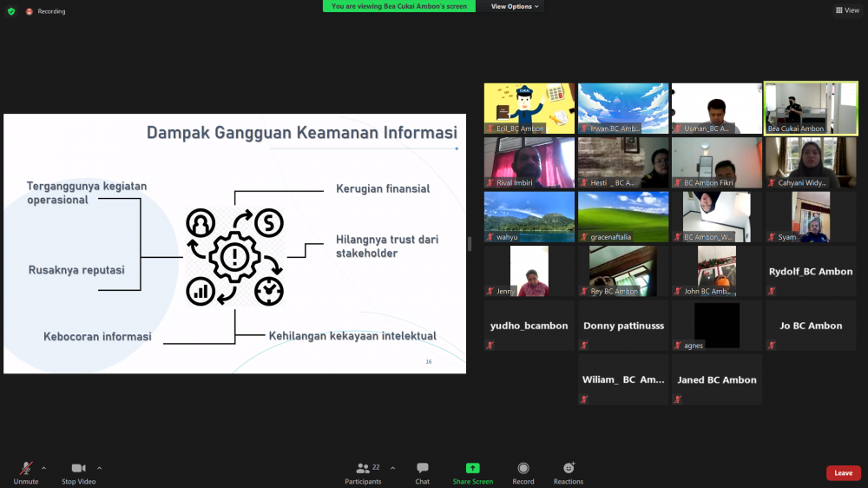Click the green encryption shield icon
Screen dimensions: 868x488
click(11, 11)
